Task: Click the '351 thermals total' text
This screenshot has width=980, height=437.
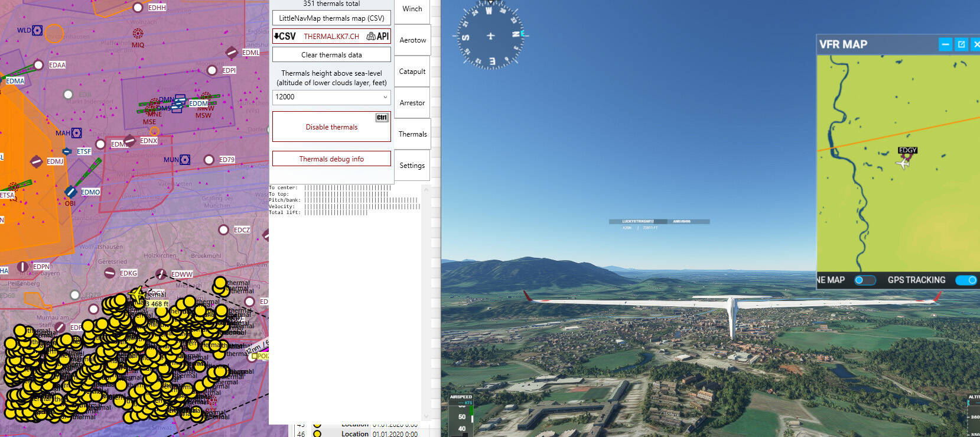Action: click(331, 4)
